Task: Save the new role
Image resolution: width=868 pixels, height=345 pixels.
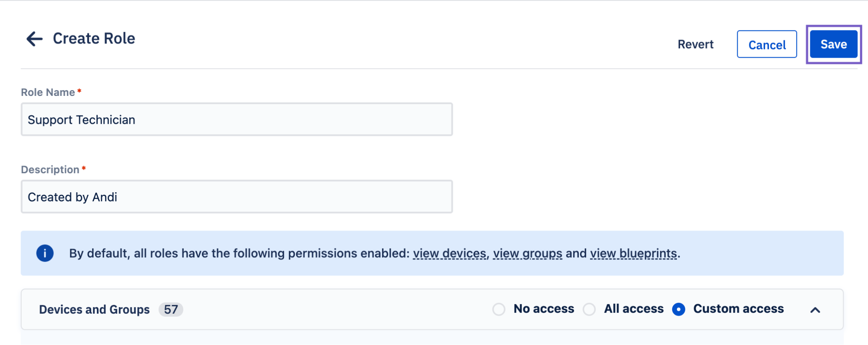Action: tap(834, 44)
